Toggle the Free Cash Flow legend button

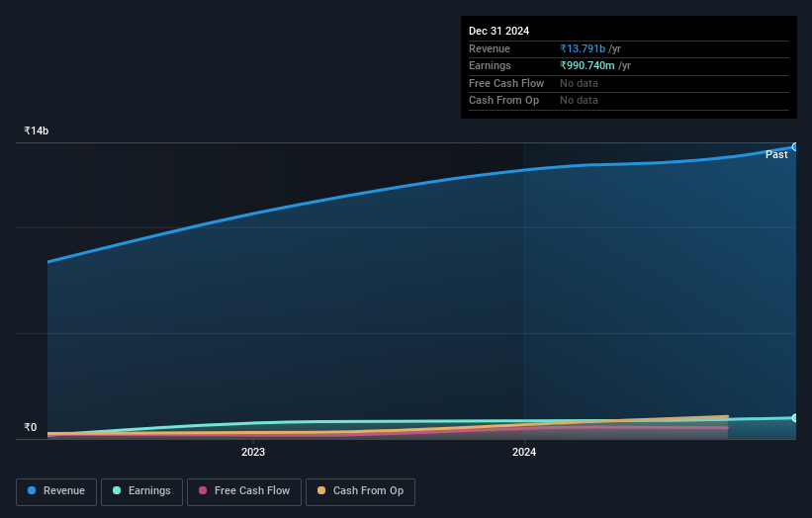(244, 491)
